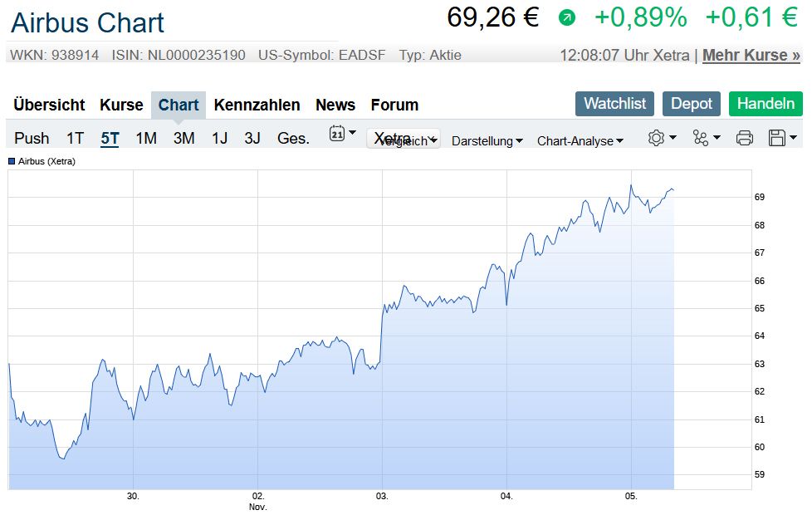
Task: Expand the arrow beside the calendar icon
Action: [353, 133]
